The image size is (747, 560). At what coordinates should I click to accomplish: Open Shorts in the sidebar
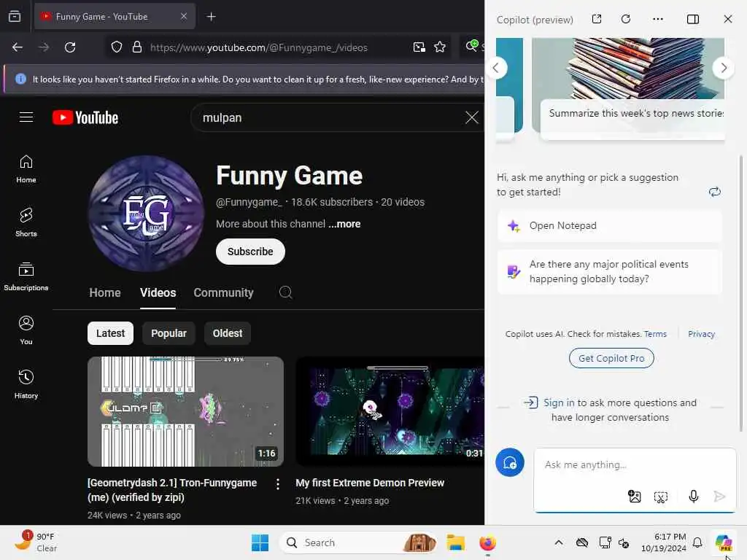coord(26,223)
